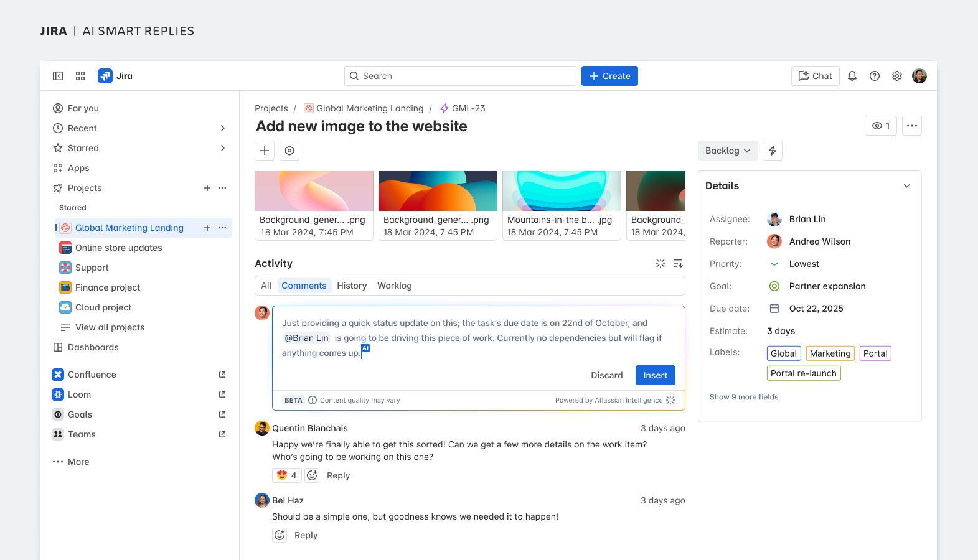Switch to the Comments tab
This screenshot has width=978, height=560.
pos(304,286)
